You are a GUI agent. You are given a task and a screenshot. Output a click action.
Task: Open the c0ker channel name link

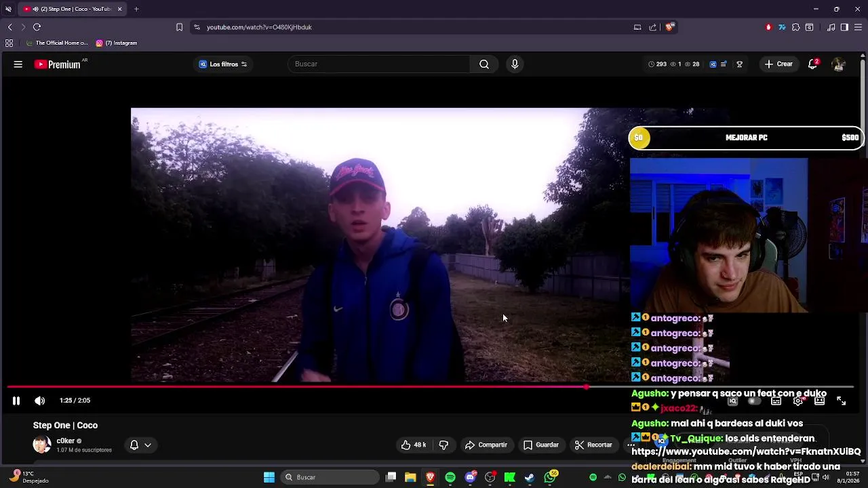click(x=65, y=441)
